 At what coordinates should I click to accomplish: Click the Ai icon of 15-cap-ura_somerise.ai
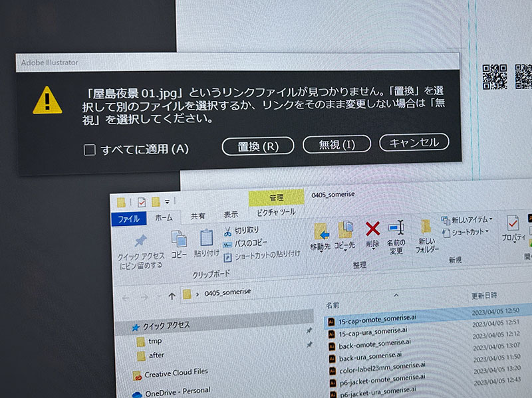pyautogui.click(x=332, y=335)
